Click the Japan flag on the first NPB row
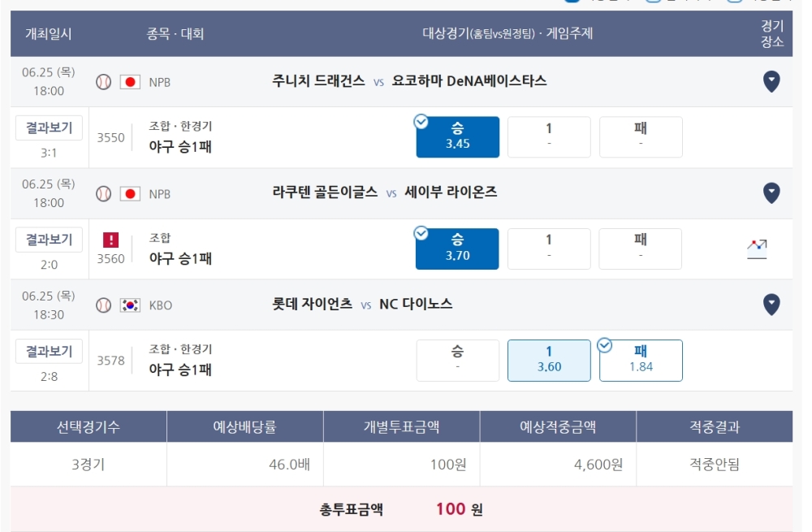 [x=130, y=82]
